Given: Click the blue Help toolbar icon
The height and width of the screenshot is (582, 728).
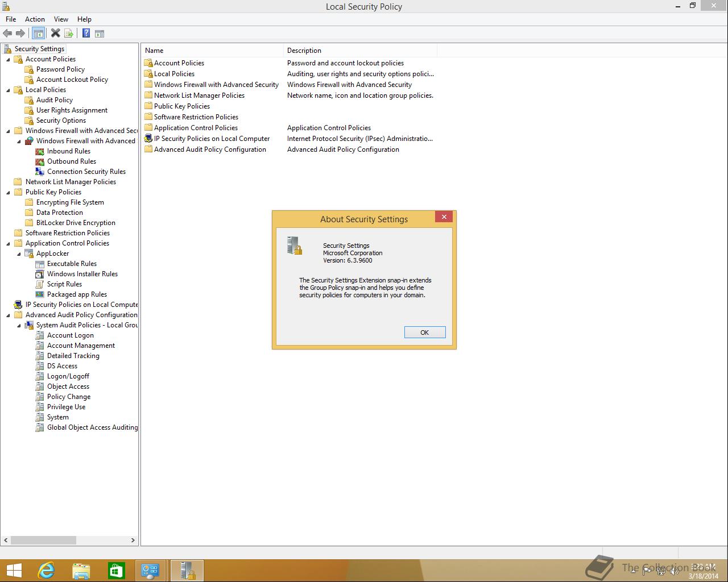Looking at the screenshot, I should (86, 34).
